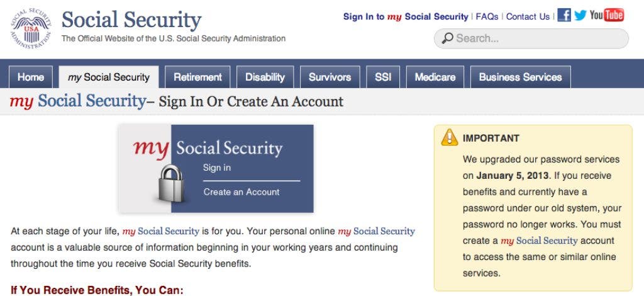Go to the Home tab
This screenshot has width=644, height=296.
[x=31, y=77]
